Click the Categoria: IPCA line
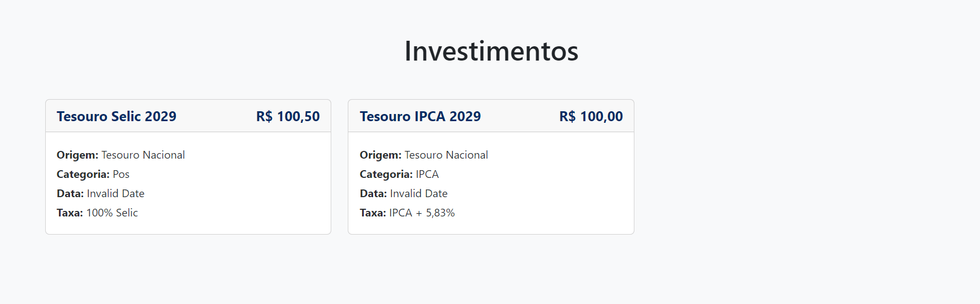980x304 pixels. click(x=399, y=174)
